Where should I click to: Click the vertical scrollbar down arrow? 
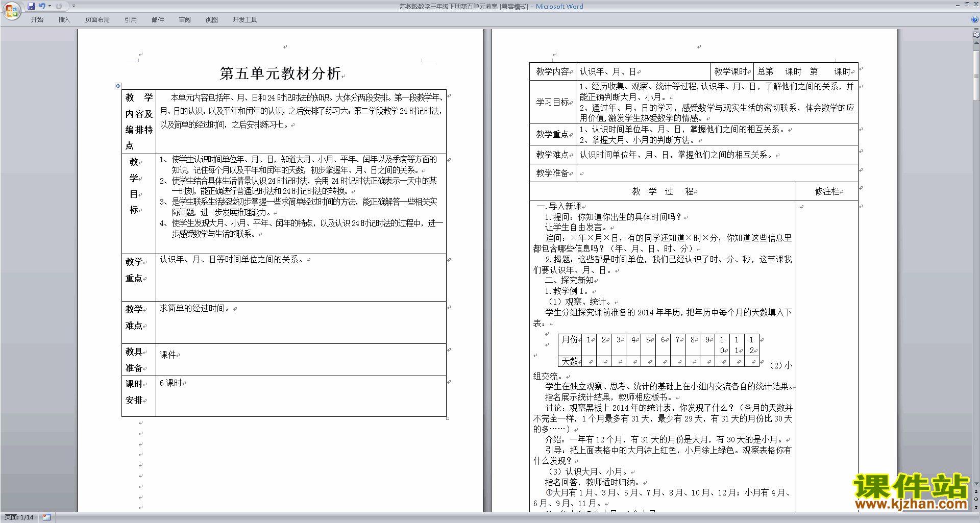(976, 484)
